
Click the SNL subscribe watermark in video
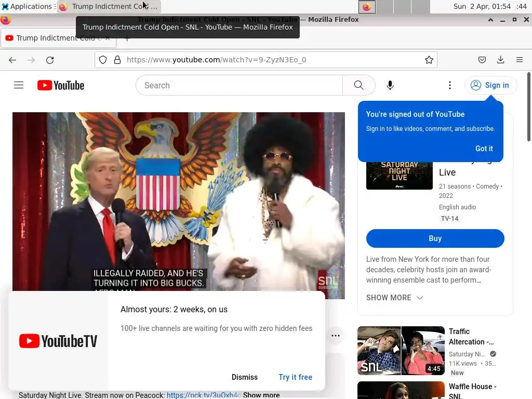point(328,282)
